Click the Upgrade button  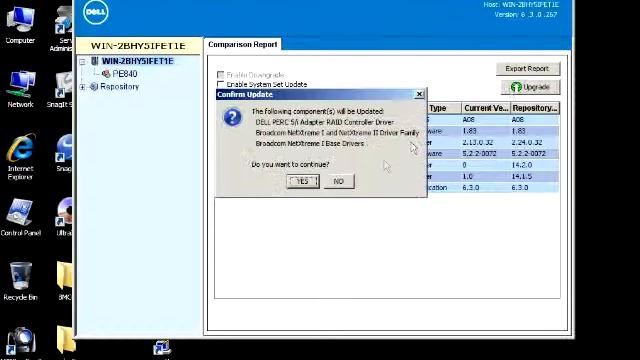click(x=530, y=87)
